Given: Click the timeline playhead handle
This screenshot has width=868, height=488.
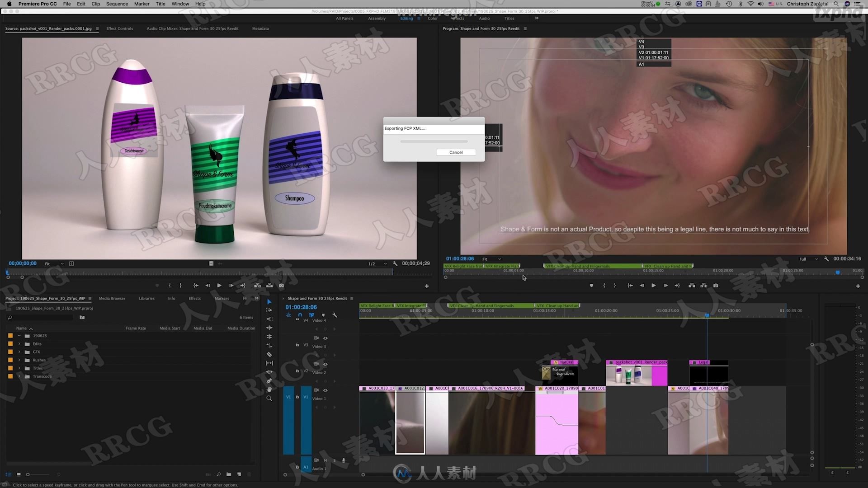Looking at the screenshot, I should pyautogui.click(x=707, y=315).
